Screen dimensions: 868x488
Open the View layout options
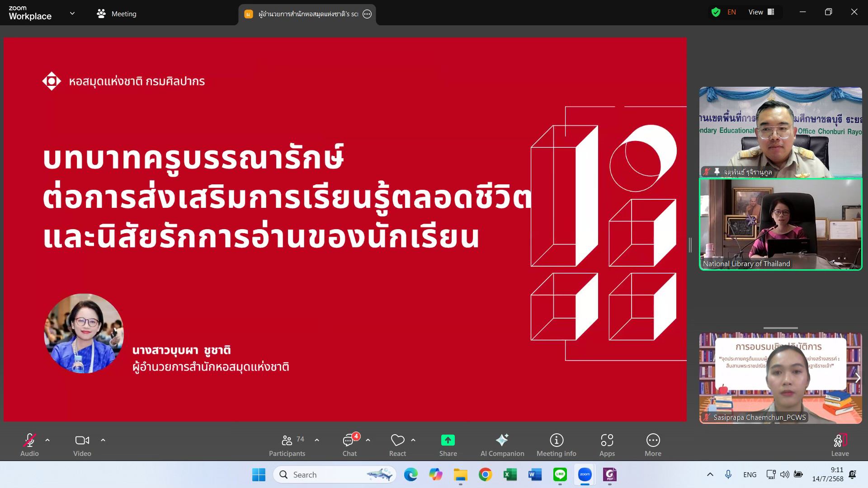tap(761, 12)
